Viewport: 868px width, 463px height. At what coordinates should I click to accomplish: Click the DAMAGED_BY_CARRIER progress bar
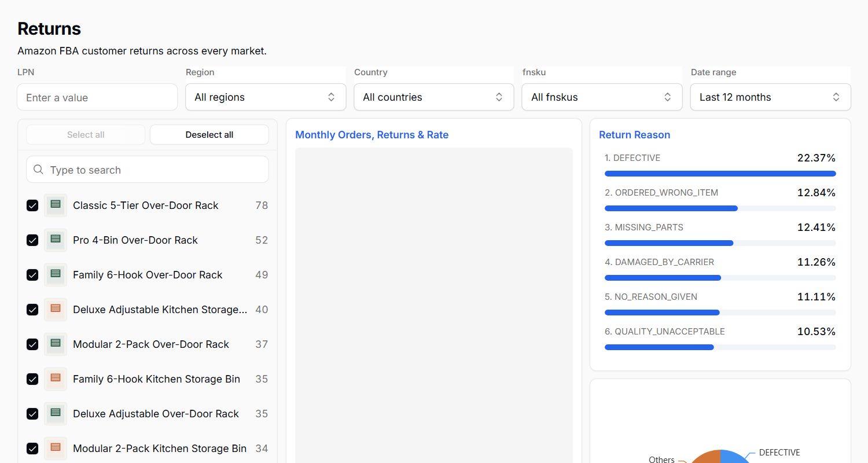tap(720, 278)
